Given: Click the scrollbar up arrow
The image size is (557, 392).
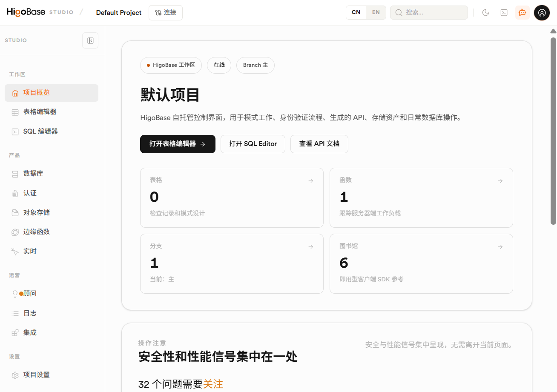Looking at the screenshot, I should click(x=553, y=31).
